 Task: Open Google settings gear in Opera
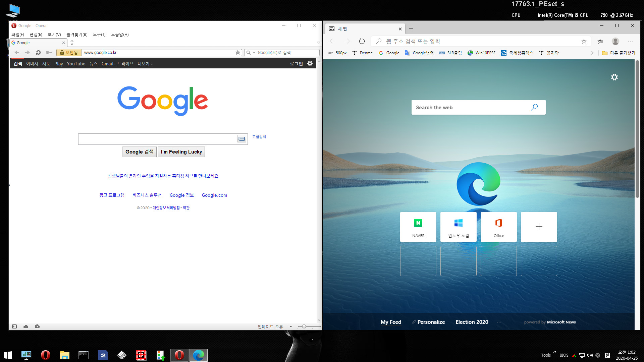pyautogui.click(x=310, y=63)
